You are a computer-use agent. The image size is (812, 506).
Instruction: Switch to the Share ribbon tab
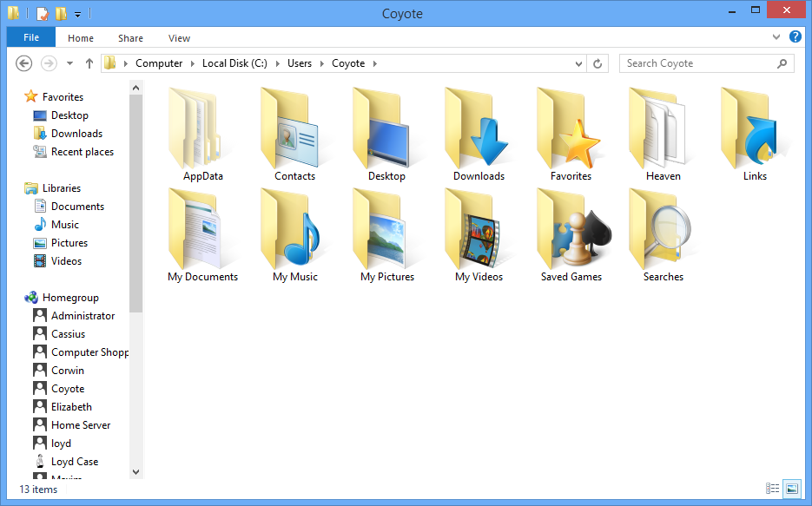(x=130, y=38)
